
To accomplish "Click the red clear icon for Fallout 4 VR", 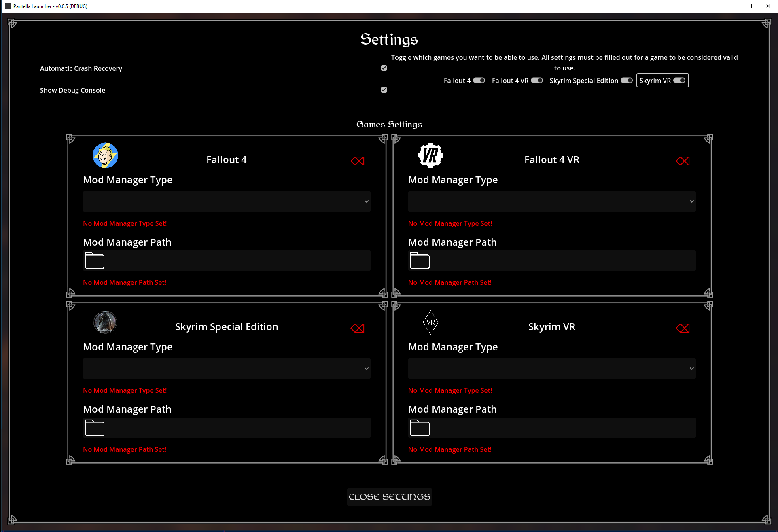I will (x=683, y=161).
